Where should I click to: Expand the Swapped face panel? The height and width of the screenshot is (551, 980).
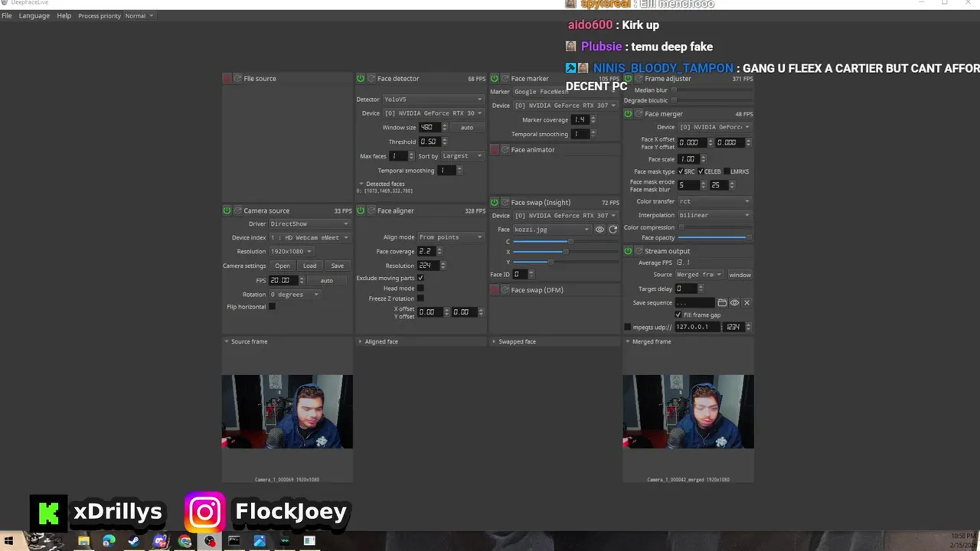point(494,341)
